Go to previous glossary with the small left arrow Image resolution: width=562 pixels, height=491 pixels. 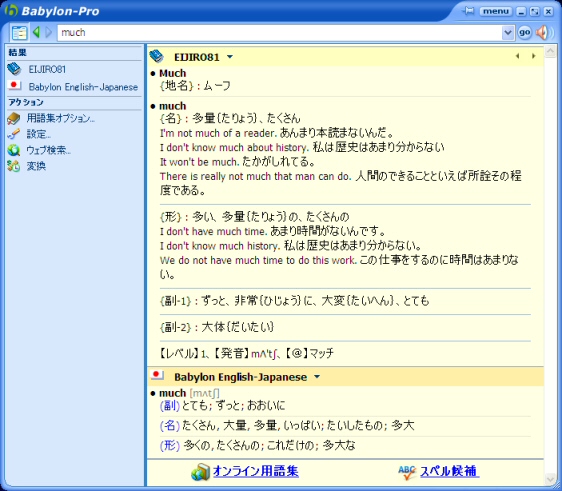coord(517,56)
